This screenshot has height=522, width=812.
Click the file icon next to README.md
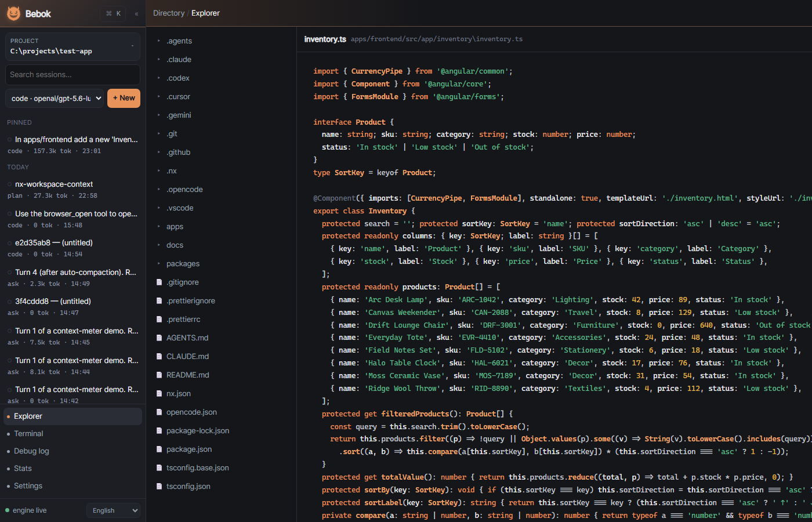(159, 375)
